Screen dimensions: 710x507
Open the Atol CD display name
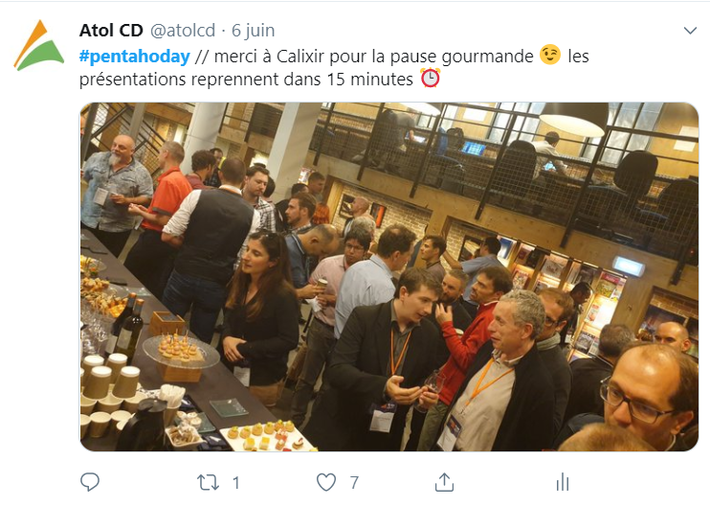(111, 30)
